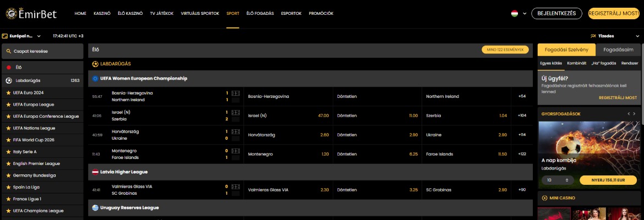Screen dimensions: 644x220
Task: Click the star next to Germany Bundesliga
Action: click(x=9, y=175)
